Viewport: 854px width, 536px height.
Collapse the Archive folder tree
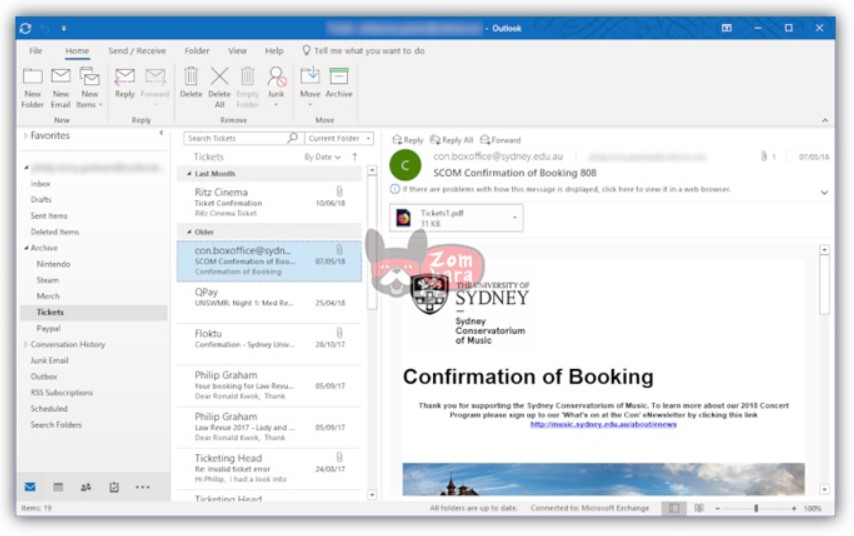click(26, 248)
